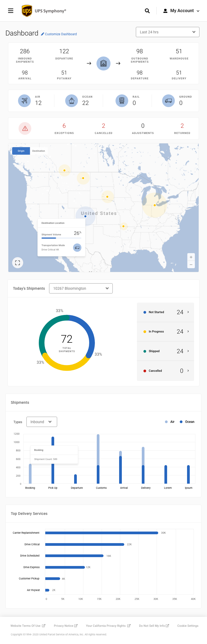Click the warehouse icon between shipment arrows
Image resolution: width=207 pixels, height=644 pixels.
coord(103,63)
